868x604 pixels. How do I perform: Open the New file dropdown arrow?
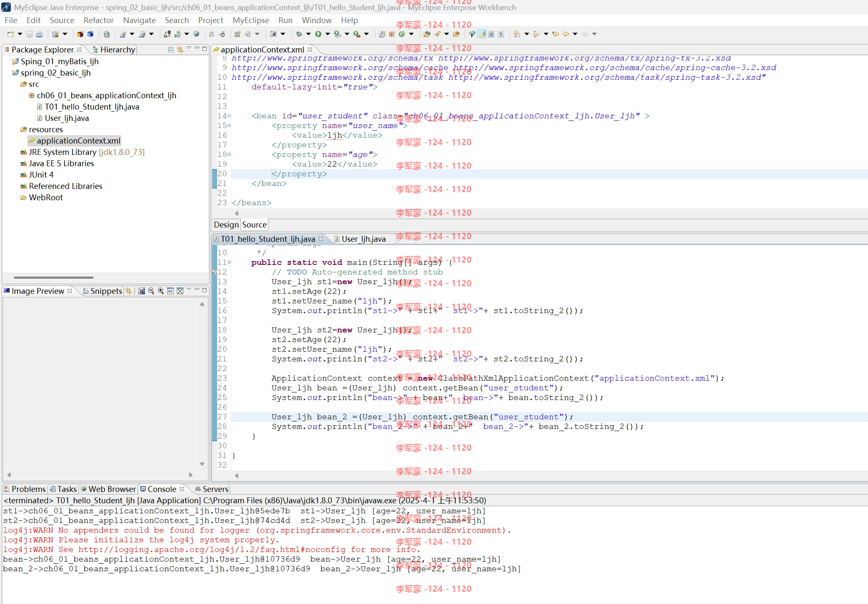(x=19, y=34)
